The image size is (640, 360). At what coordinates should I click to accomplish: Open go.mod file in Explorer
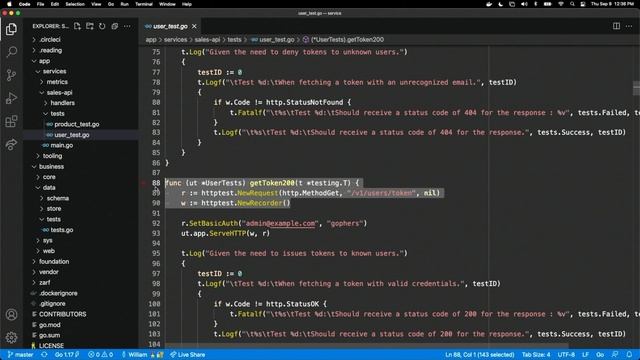point(49,325)
